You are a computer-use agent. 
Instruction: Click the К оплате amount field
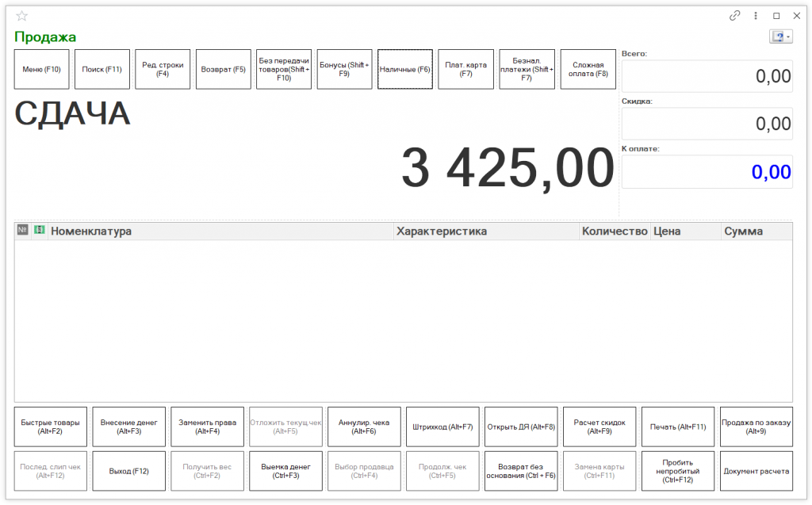coord(707,172)
